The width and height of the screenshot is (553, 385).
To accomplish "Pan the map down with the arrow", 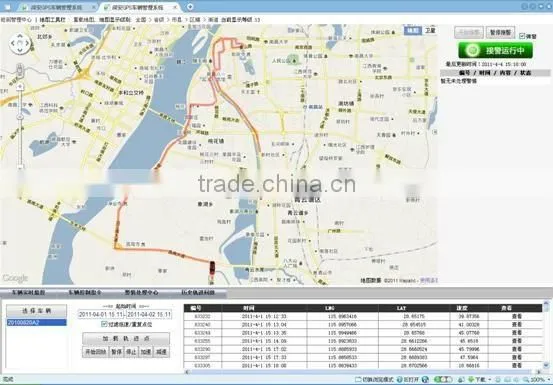I will 20,50.
